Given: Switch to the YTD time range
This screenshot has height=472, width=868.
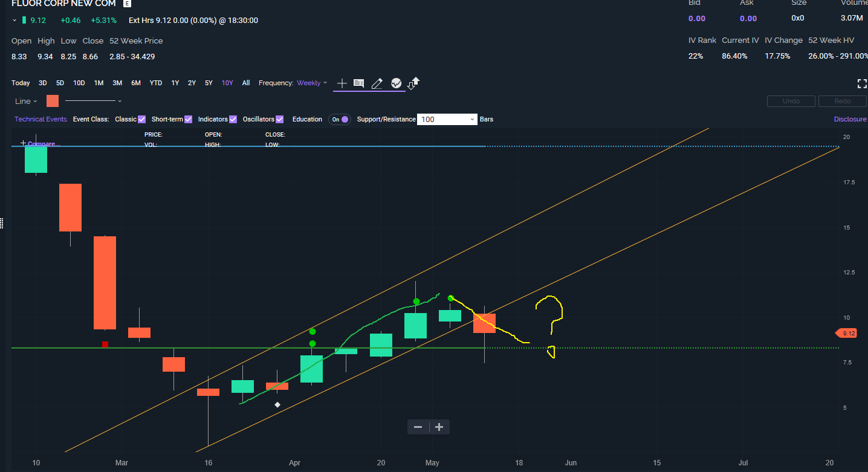Looking at the screenshot, I should [156, 83].
